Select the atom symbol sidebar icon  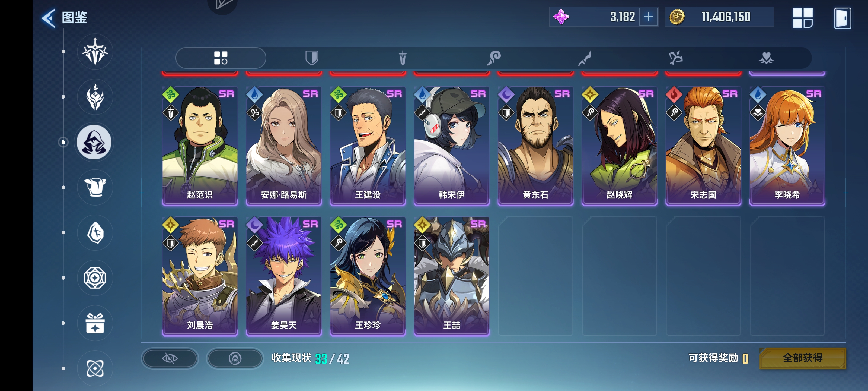point(95,368)
